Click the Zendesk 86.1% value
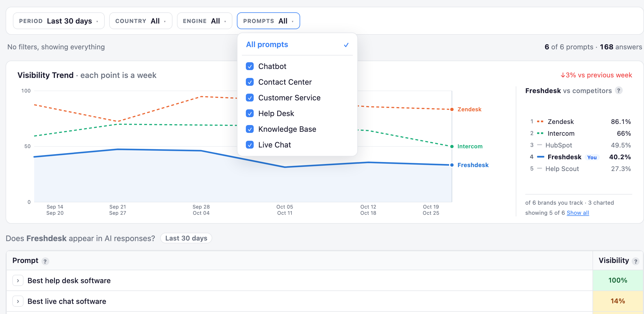The height and width of the screenshot is (314, 644). coord(621,121)
